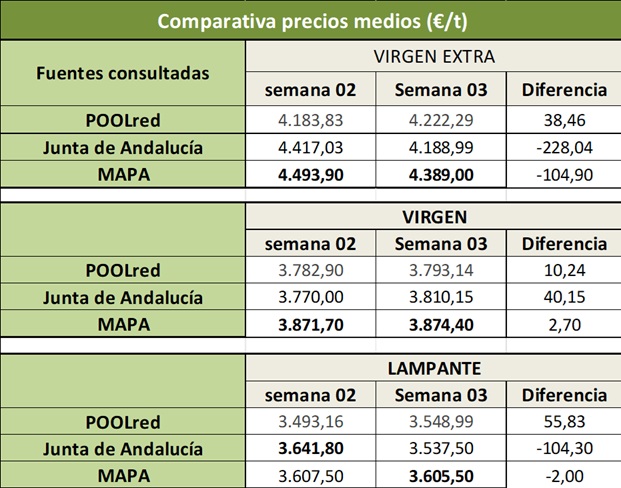The width and height of the screenshot is (621, 488).
Task: Click the -228,04 difference cell
Action: pyautogui.click(x=564, y=148)
